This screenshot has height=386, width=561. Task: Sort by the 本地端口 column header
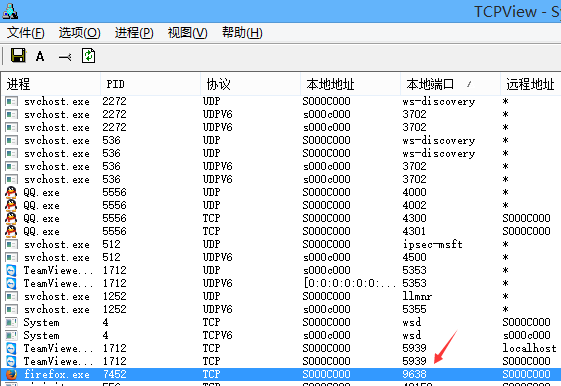coord(450,84)
